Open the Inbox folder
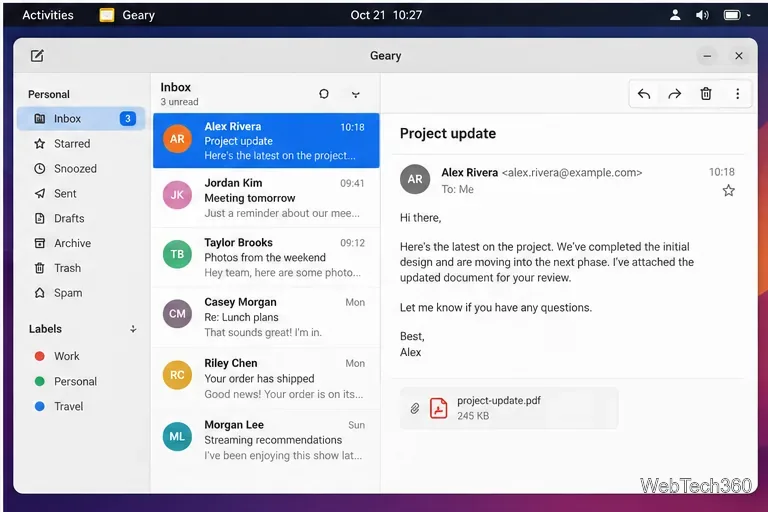This screenshot has width=768, height=512. point(81,119)
